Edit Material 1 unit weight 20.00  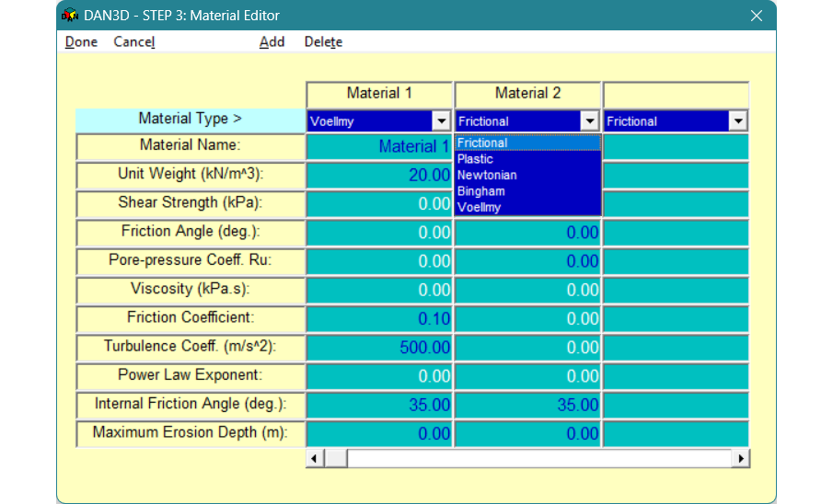click(x=379, y=176)
